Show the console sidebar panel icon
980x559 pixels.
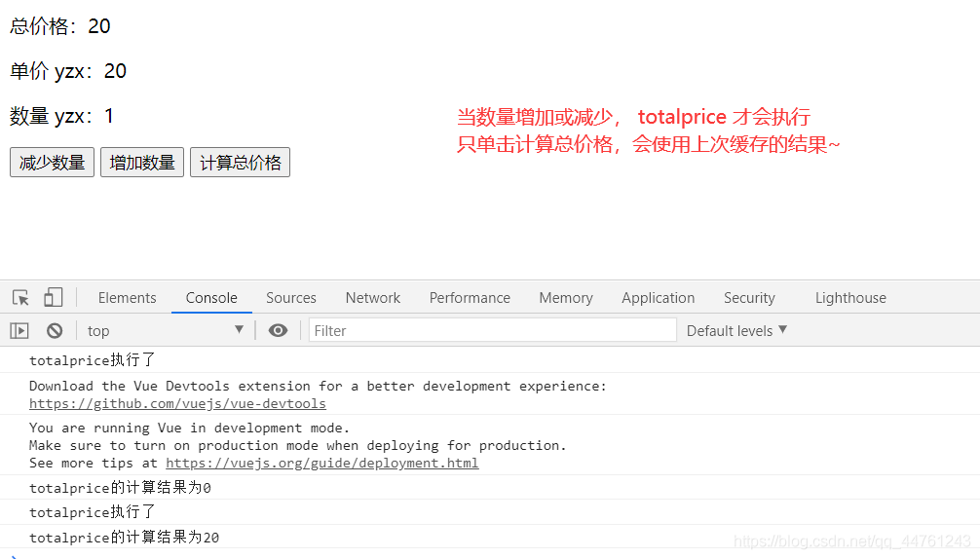[x=19, y=330]
